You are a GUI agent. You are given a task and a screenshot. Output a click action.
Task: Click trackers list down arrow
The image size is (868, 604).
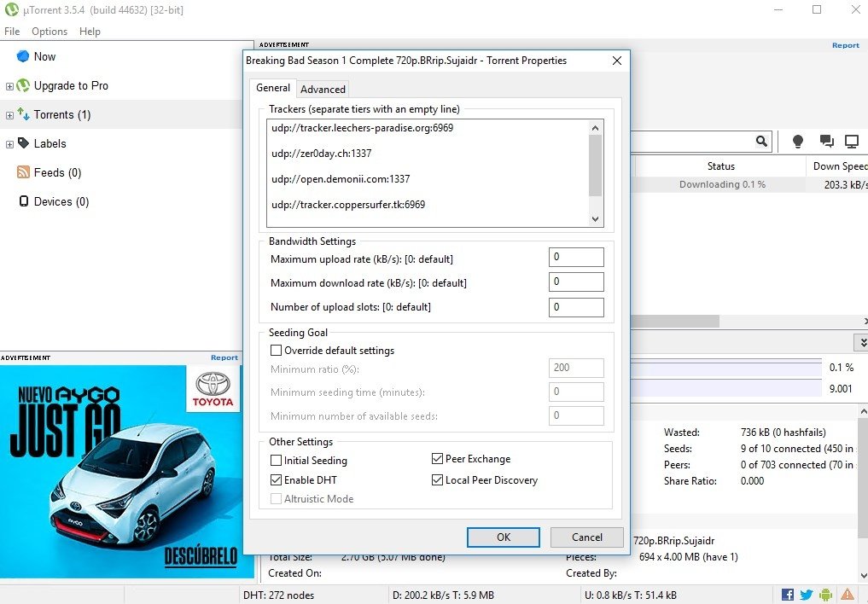coord(595,218)
